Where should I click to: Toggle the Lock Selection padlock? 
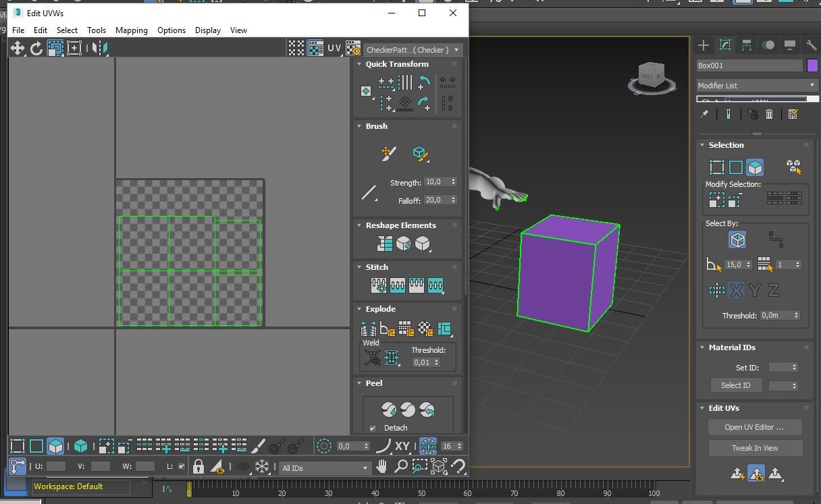tap(198, 467)
